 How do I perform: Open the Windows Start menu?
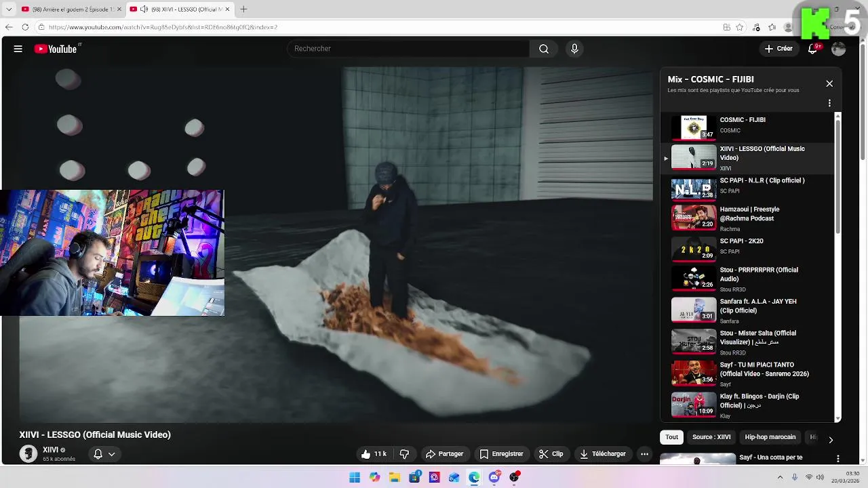click(355, 478)
